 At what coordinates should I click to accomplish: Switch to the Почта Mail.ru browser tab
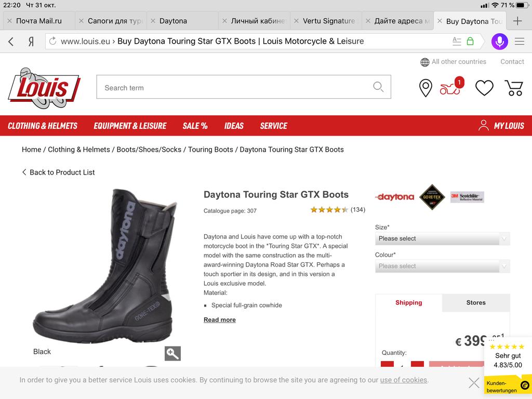pyautogui.click(x=38, y=21)
